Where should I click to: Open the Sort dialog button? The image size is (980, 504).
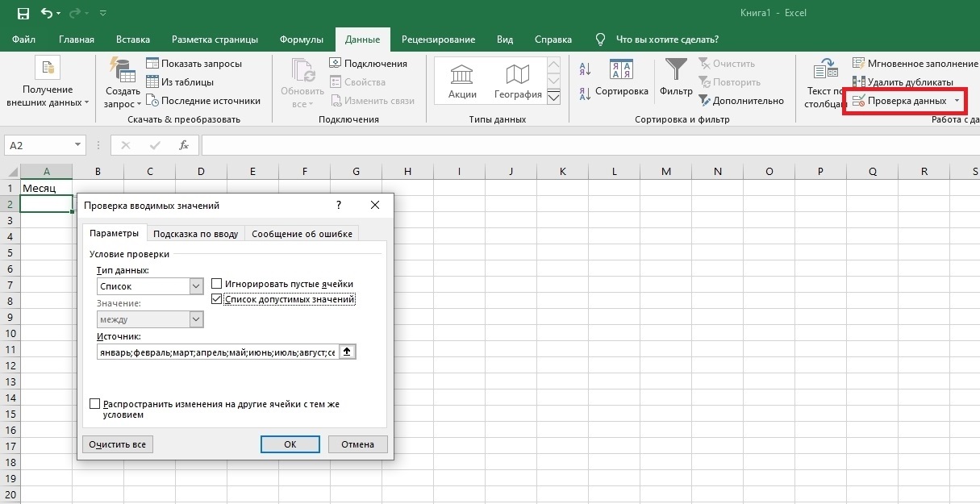621,79
